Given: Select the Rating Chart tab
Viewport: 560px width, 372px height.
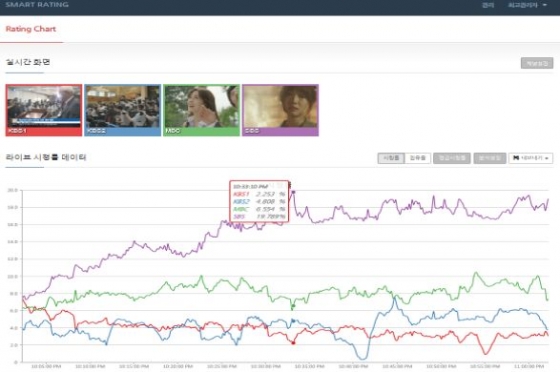Looking at the screenshot, I should click(x=31, y=29).
